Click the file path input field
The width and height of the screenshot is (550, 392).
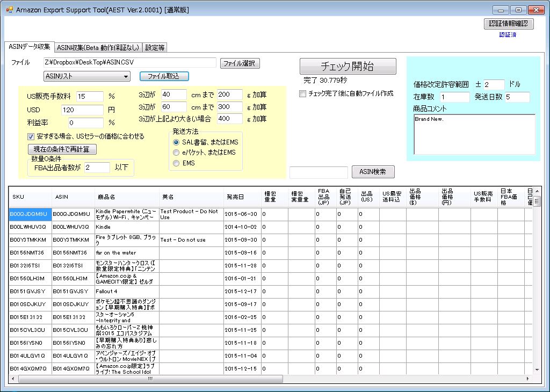coord(130,62)
